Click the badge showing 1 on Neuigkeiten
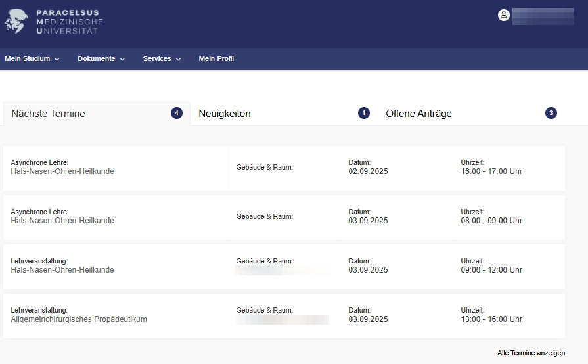This screenshot has height=364, width=588. tap(364, 113)
